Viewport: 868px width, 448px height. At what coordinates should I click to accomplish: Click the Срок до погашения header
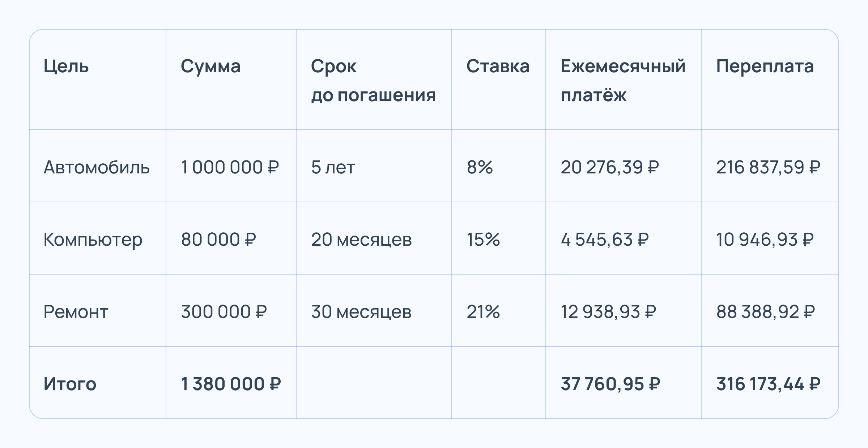(x=373, y=81)
